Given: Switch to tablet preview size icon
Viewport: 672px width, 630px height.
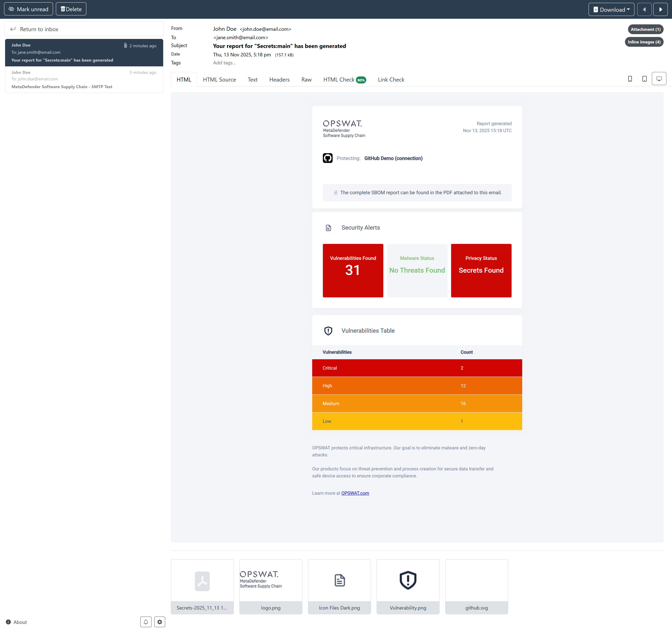Looking at the screenshot, I should [x=644, y=79].
